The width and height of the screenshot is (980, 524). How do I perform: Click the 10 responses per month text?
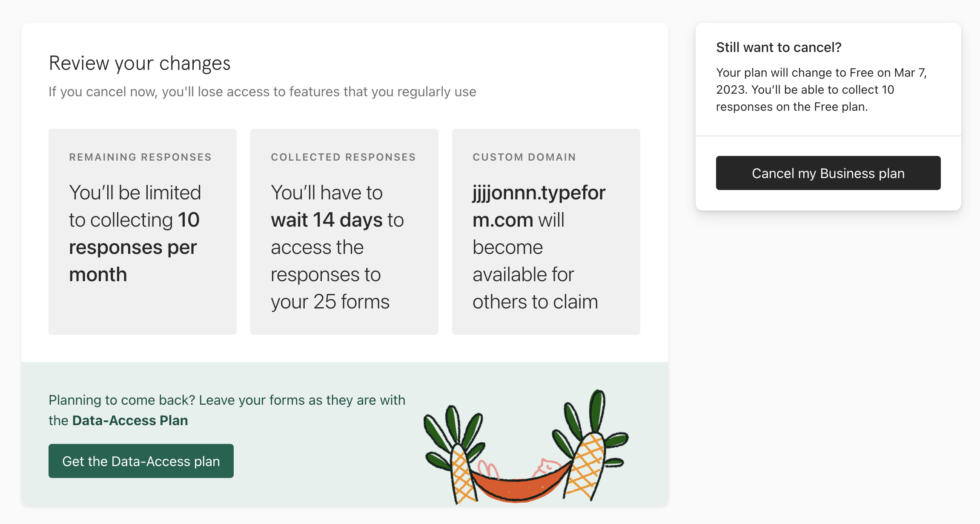(x=135, y=247)
